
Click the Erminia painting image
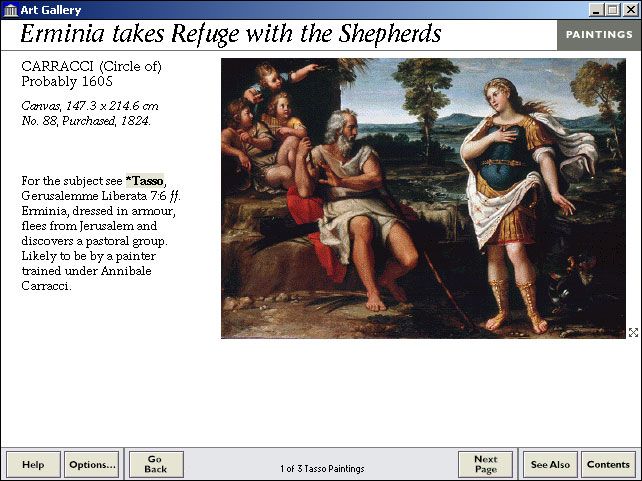423,198
